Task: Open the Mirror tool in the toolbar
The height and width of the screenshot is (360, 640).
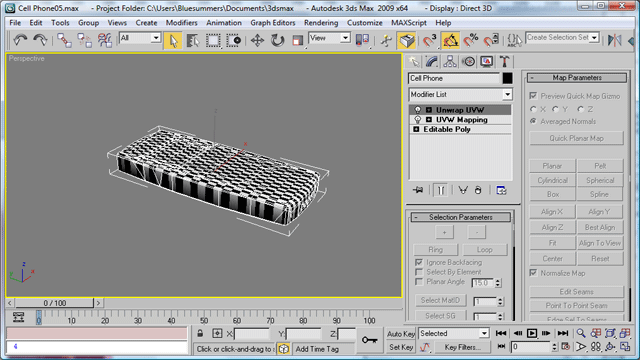Action: point(614,40)
